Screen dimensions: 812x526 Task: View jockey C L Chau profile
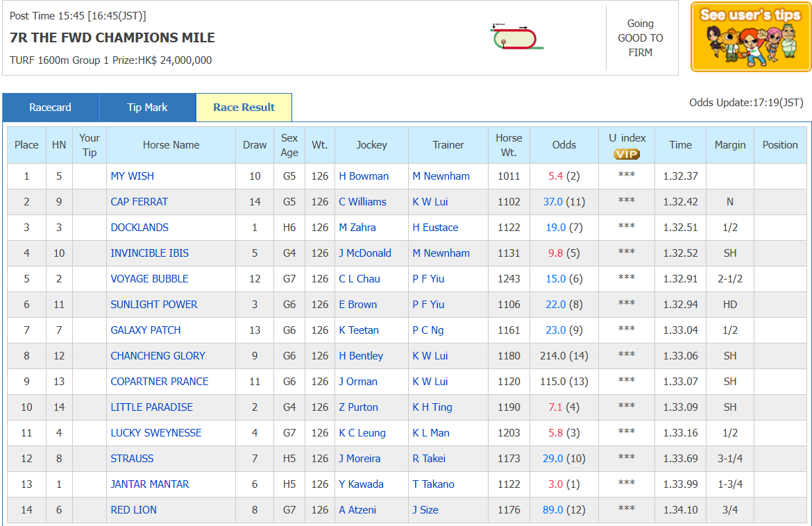pos(360,278)
